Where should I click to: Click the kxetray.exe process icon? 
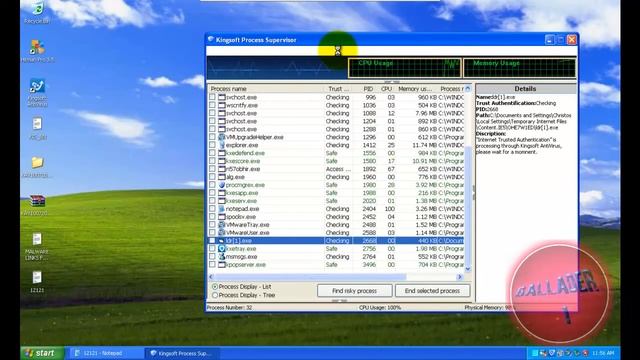pos(222,249)
